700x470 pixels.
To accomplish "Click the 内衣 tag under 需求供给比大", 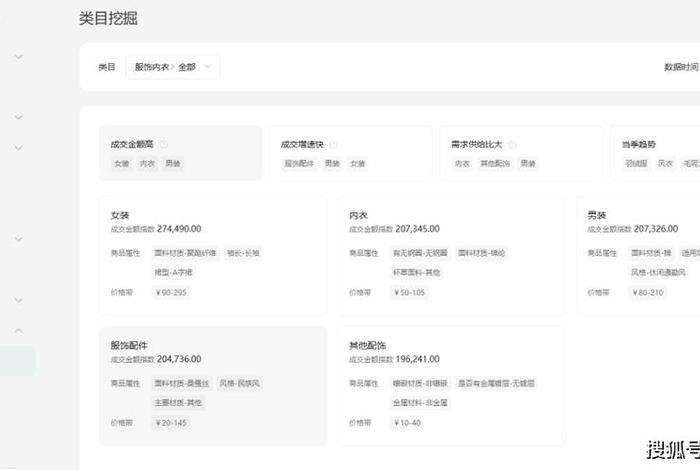I will 462,164.
